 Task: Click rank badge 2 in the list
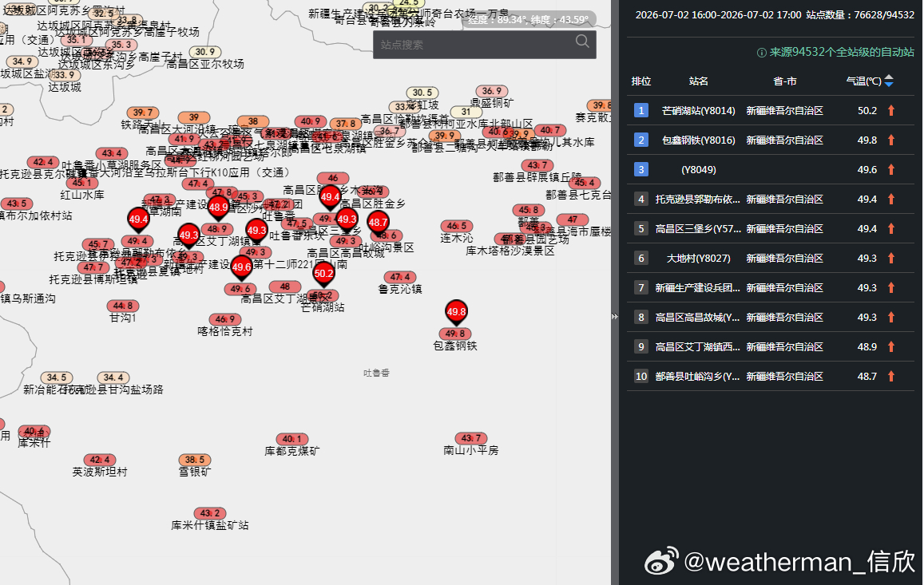[x=641, y=140]
